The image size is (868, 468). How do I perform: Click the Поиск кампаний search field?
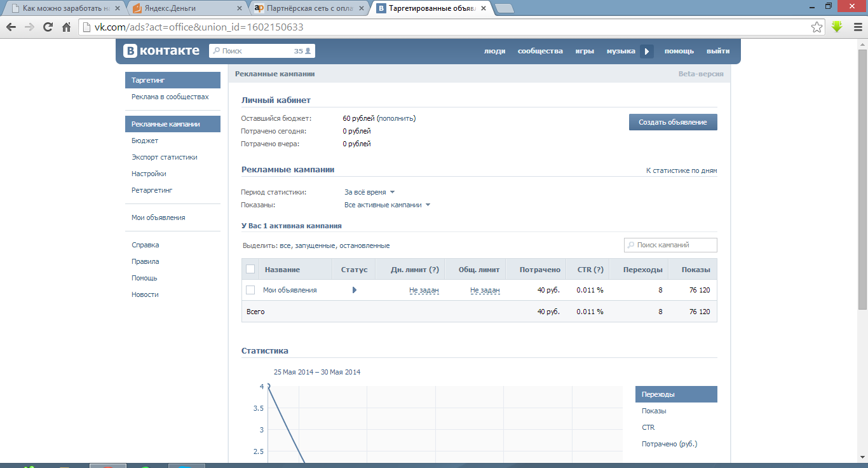(x=670, y=245)
